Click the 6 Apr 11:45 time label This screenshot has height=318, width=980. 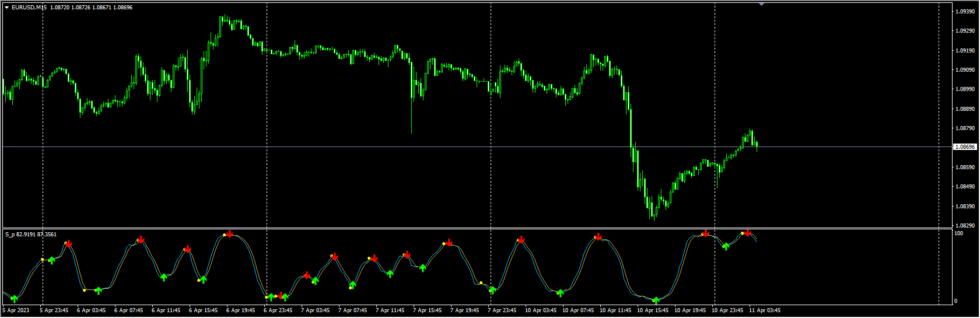[x=166, y=310]
